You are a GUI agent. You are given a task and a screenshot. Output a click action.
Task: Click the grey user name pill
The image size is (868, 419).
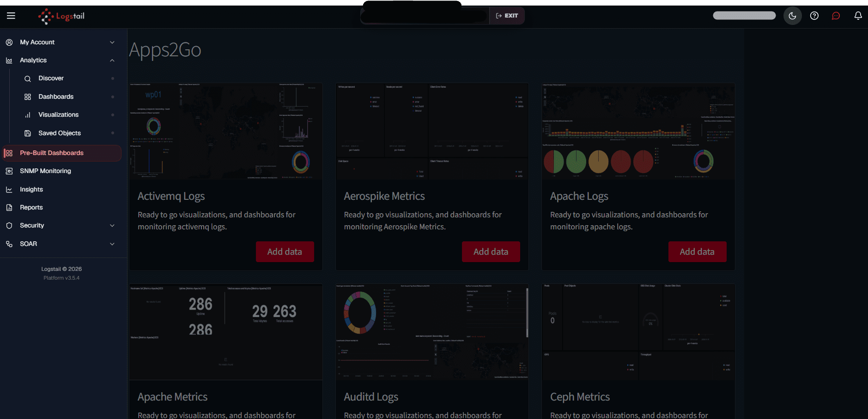tap(744, 16)
